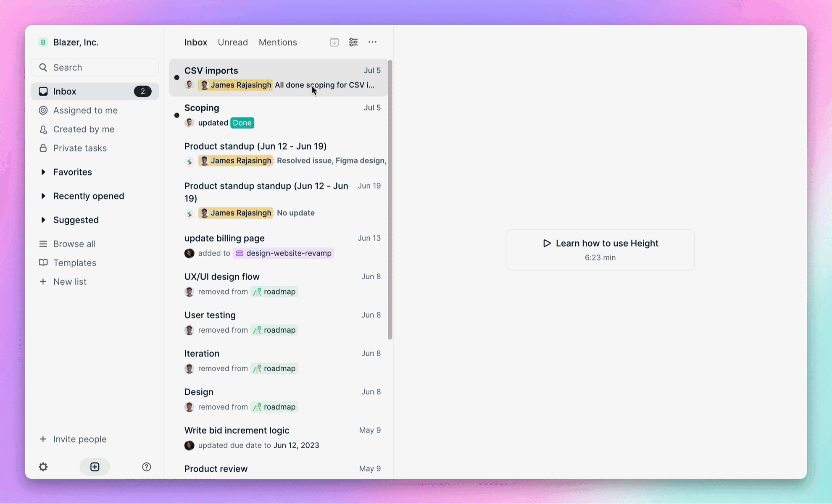This screenshot has height=504, width=832.
Task: Click the standup bot icon on Jun 19 item
Action: point(190,213)
